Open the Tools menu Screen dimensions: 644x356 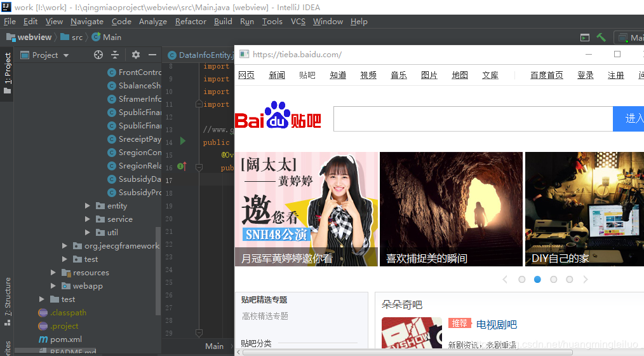point(272,22)
